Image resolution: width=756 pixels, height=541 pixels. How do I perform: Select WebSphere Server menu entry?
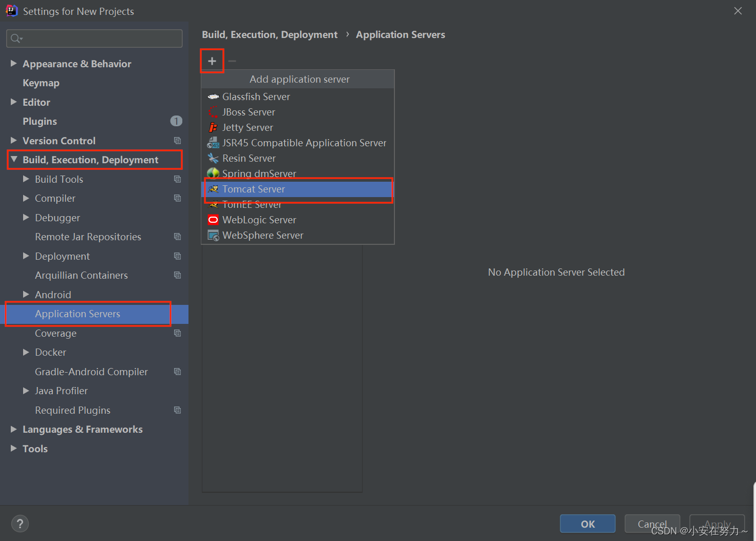(x=298, y=235)
